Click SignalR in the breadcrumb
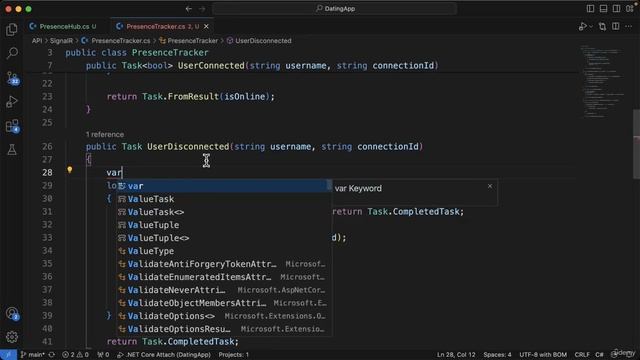 [61, 41]
